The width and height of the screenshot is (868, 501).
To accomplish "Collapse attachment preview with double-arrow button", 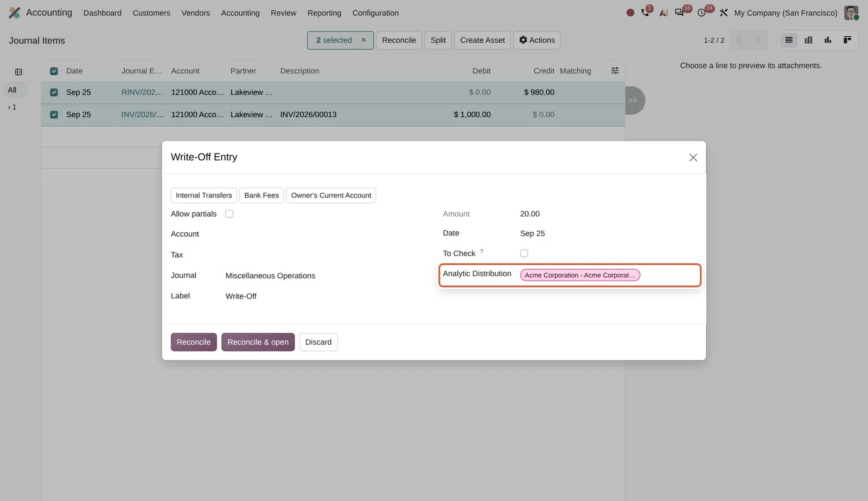I will pyautogui.click(x=633, y=100).
